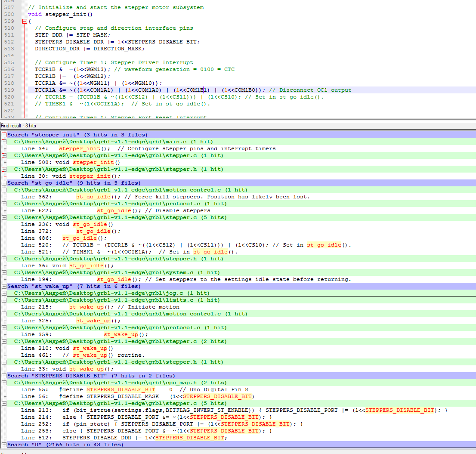
Task: Open Line 194 settings idle state result
Action: (186, 280)
